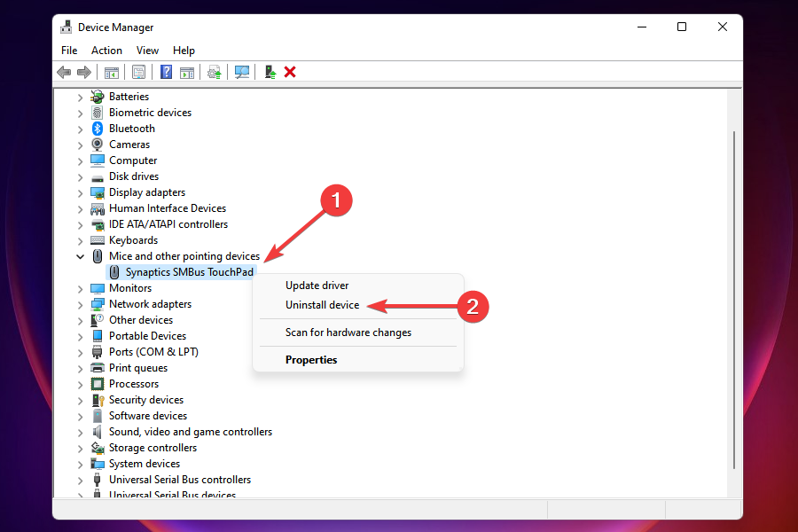The image size is (798, 532).
Task: Click the Computer category icon
Action: coord(98,160)
